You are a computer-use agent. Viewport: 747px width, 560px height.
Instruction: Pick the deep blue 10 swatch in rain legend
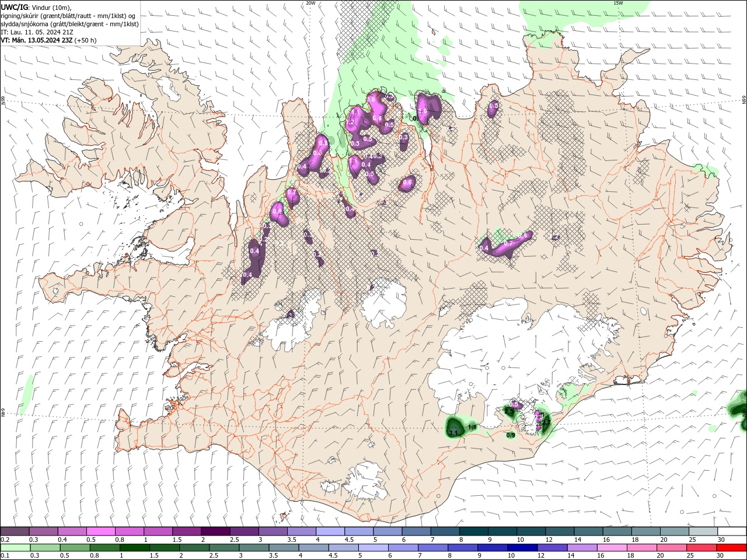(x=522, y=548)
